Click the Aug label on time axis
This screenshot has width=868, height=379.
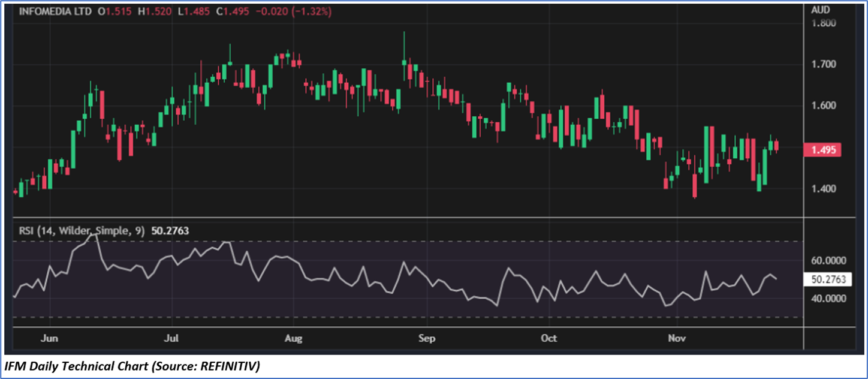coord(293,338)
